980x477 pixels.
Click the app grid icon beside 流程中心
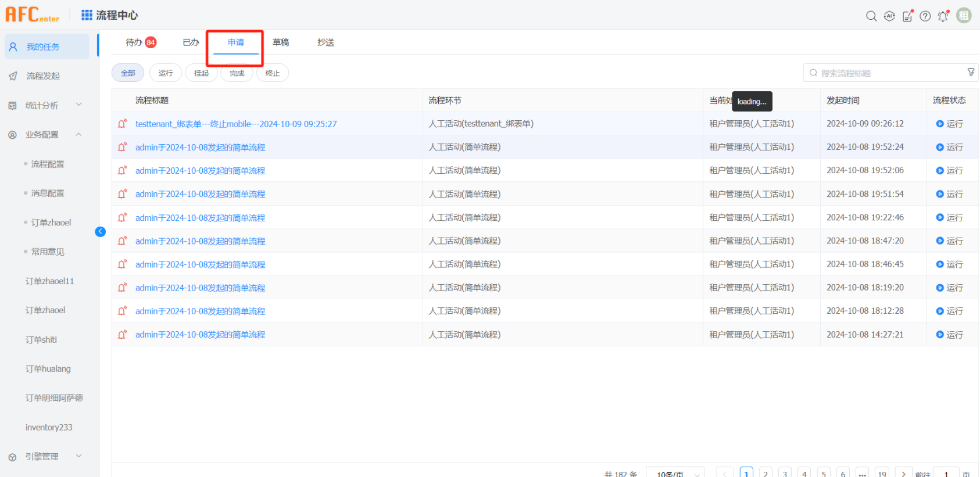(x=87, y=15)
